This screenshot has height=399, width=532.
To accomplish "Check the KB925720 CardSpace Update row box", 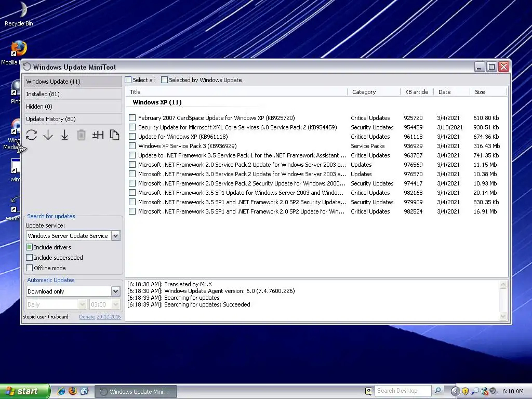I will point(132,118).
